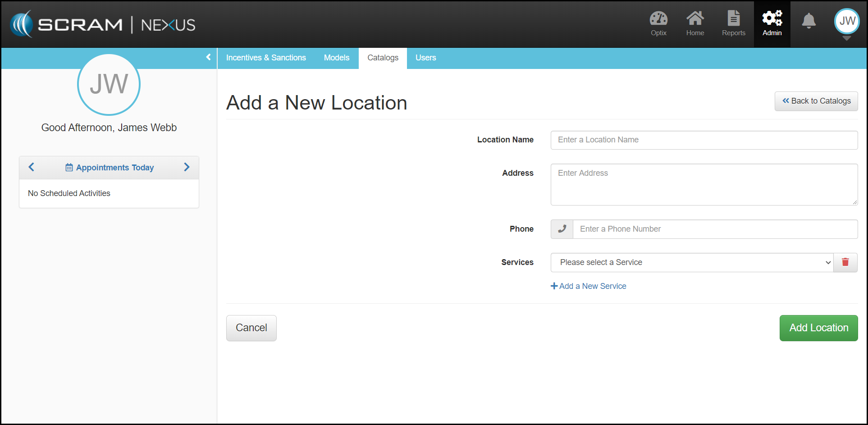The height and width of the screenshot is (425, 868).
Task: Switch to Incentives & Sanctions tab
Action: click(266, 58)
